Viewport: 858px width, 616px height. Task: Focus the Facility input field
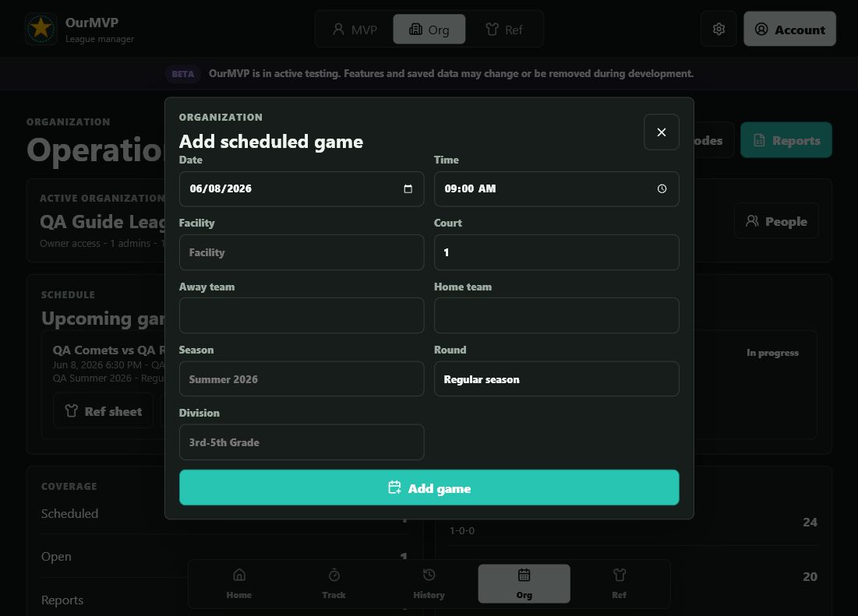pos(301,252)
